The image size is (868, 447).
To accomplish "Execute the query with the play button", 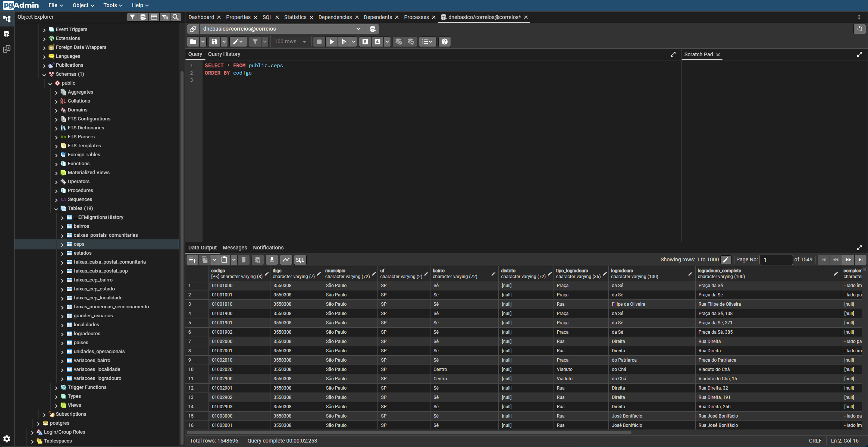I will tap(331, 42).
